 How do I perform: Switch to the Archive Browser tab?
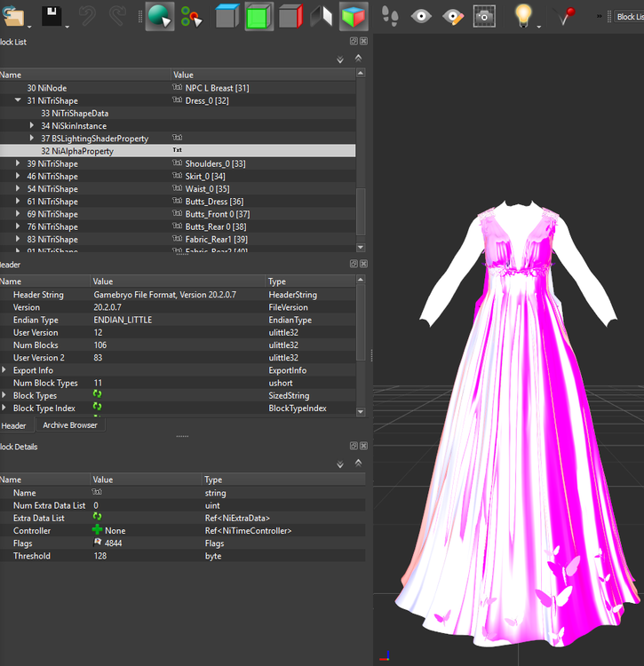pyautogui.click(x=70, y=424)
